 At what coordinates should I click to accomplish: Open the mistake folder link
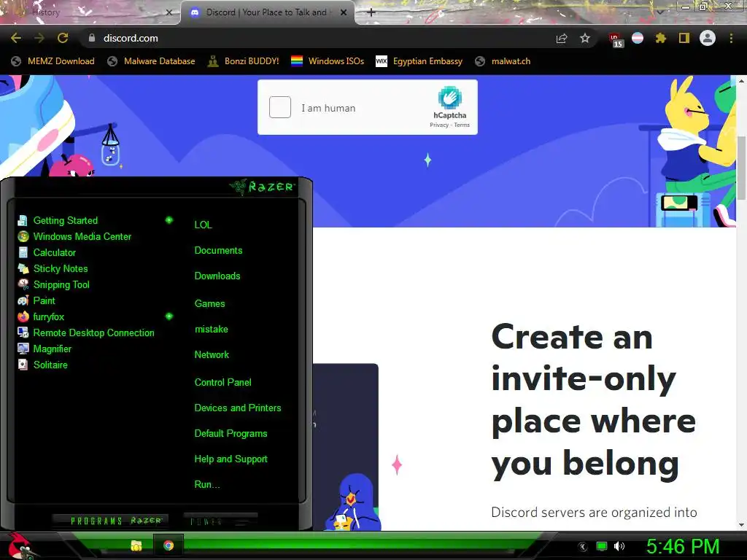click(x=212, y=329)
